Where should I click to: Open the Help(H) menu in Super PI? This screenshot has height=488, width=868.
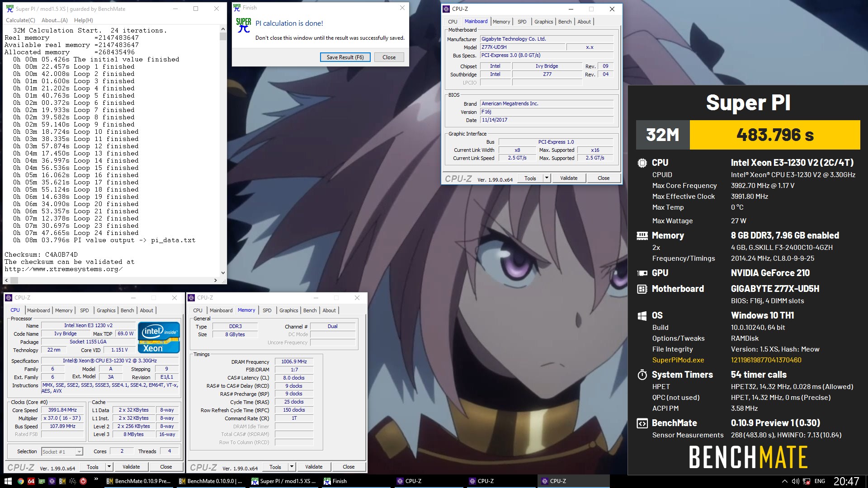[x=84, y=20]
